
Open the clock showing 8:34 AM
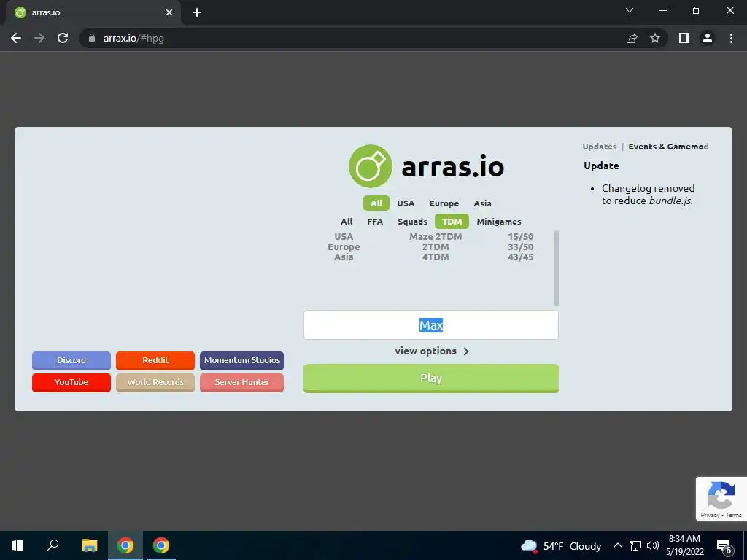[x=684, y=545]
